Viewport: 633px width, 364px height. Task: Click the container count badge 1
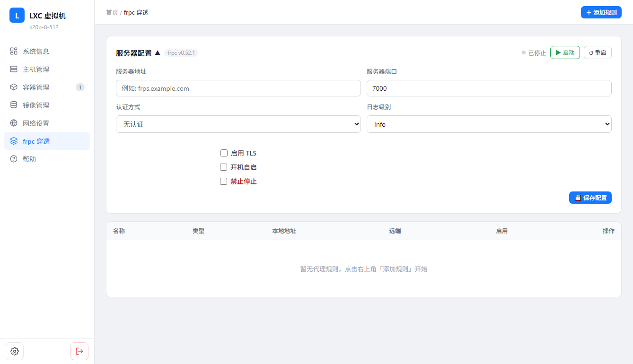(x=80, y=87)
